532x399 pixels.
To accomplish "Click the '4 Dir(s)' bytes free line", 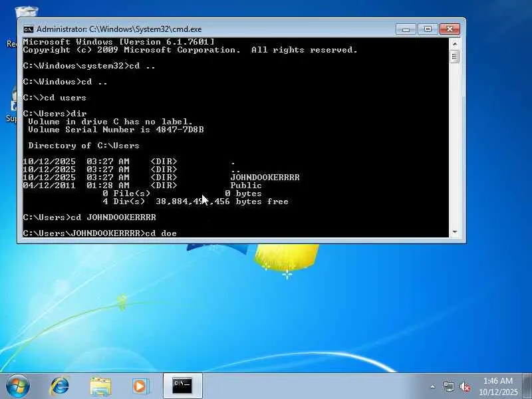I will (196, 201).
